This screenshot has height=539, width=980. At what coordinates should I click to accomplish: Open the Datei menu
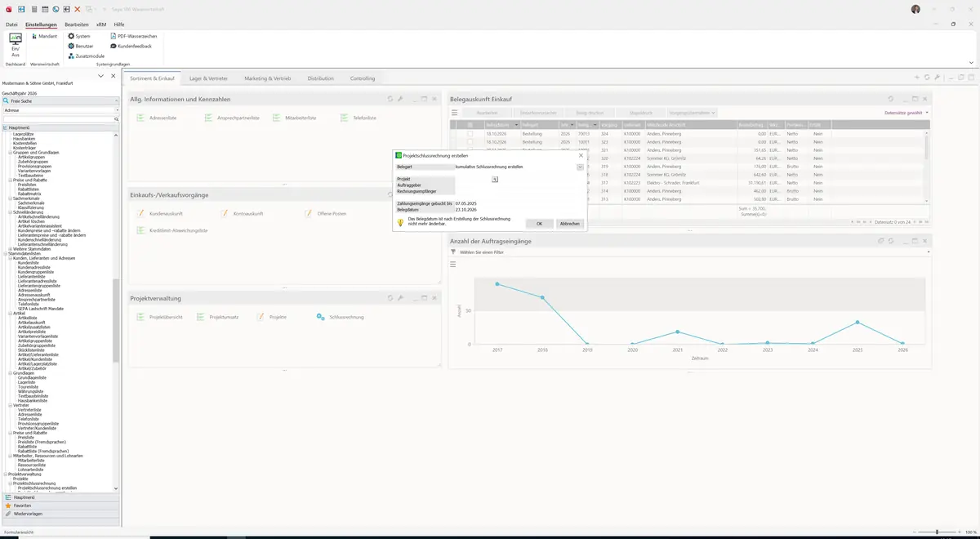coord(11,24)
